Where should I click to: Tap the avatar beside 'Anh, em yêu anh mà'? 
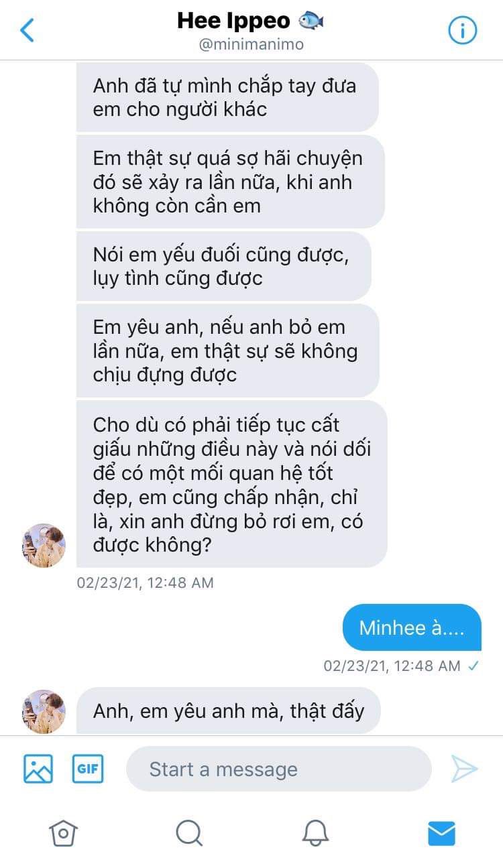click(44, 711)
